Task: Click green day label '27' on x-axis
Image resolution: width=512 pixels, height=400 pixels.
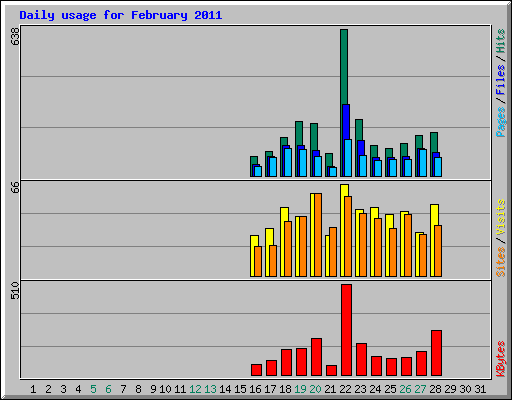Action: point(420,389)
